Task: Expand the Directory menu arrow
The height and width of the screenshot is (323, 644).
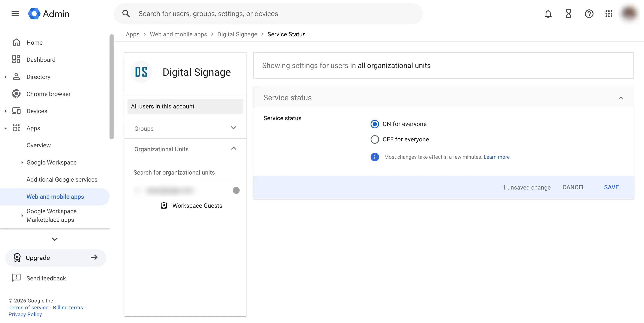Action: click(6, 77)
